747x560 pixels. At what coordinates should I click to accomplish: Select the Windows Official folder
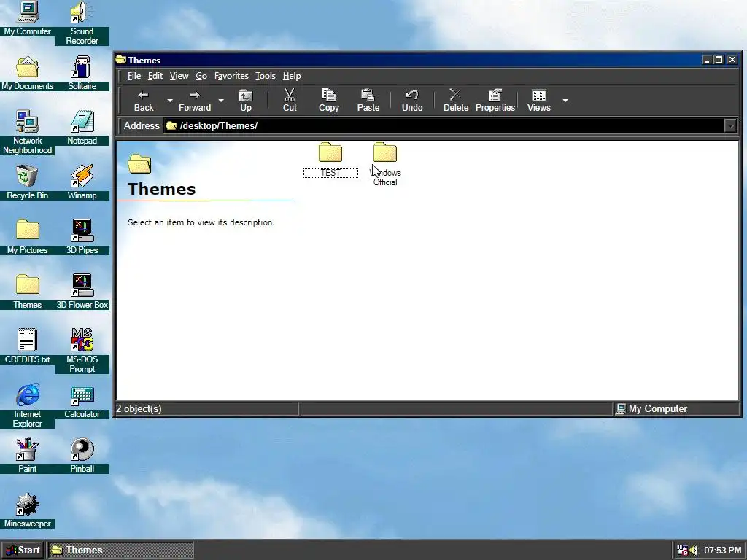click(x=385, y=164)
